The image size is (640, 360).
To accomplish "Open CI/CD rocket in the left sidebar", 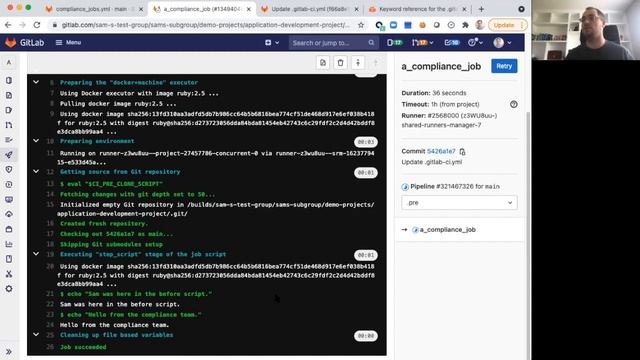I will click(x=9, y=155).
